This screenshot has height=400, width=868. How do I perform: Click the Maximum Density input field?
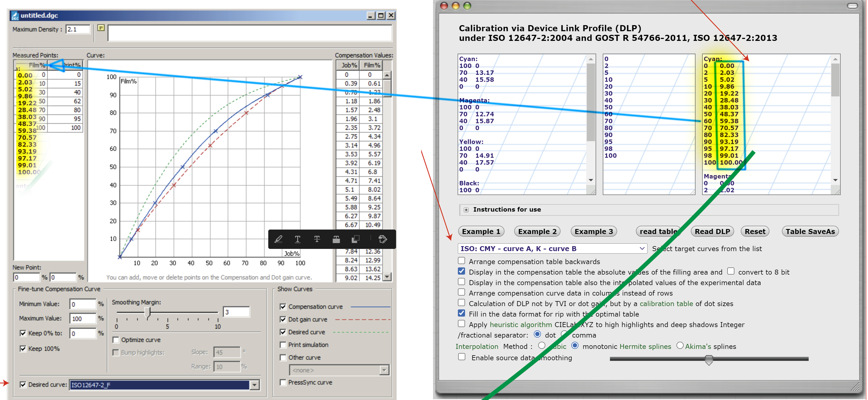[78, 29]
